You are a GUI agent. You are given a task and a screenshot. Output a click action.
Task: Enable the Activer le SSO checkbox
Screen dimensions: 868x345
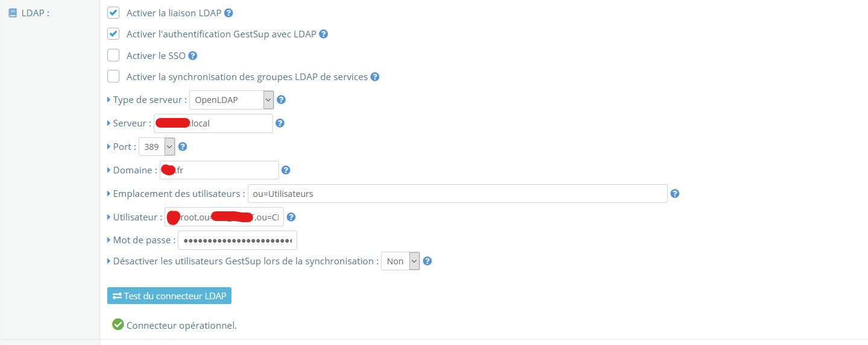coord(113,55)
